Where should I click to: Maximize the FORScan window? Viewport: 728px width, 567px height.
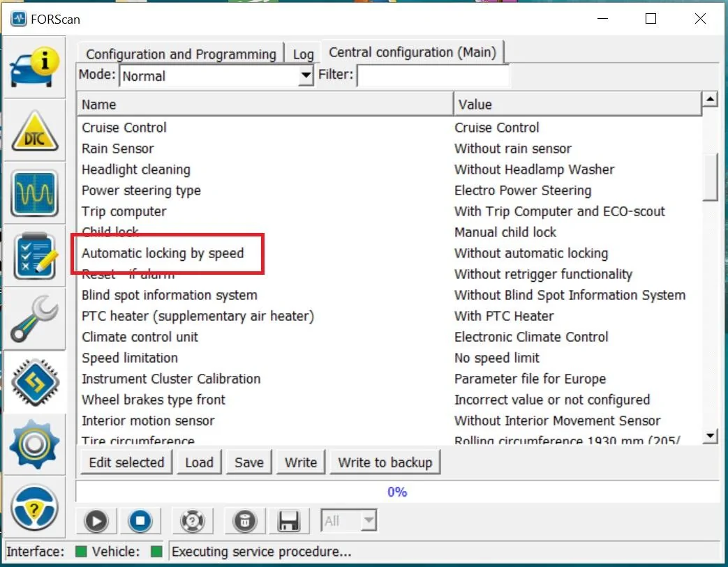(x=651, y=19)
